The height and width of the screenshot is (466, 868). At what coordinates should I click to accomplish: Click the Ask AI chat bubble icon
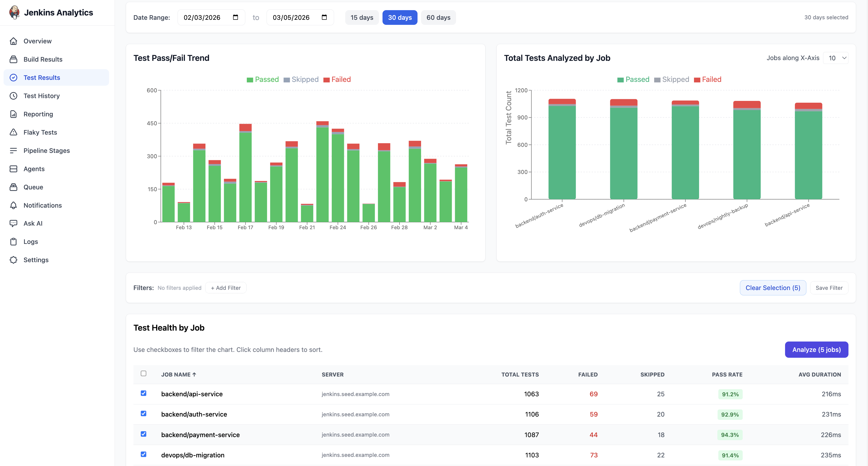pos(13,223)
